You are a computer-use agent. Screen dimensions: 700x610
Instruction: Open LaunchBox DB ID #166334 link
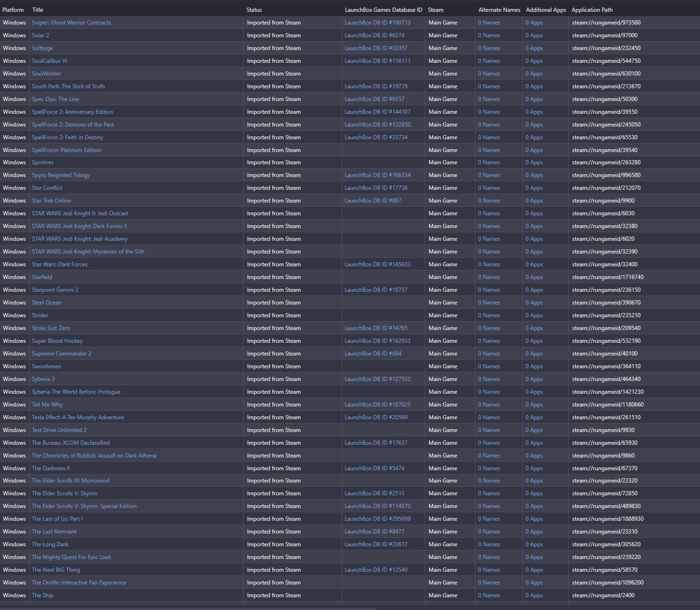click(x=378, y=175)
